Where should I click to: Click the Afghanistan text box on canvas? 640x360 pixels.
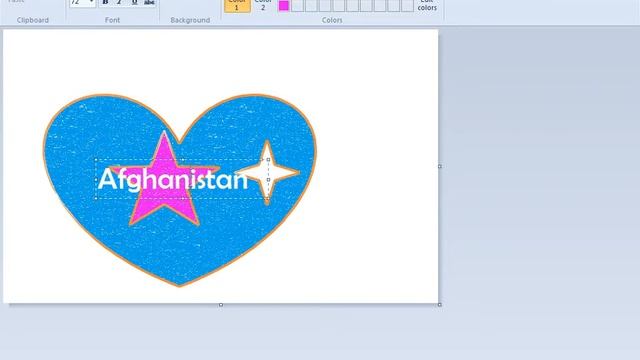182,179
